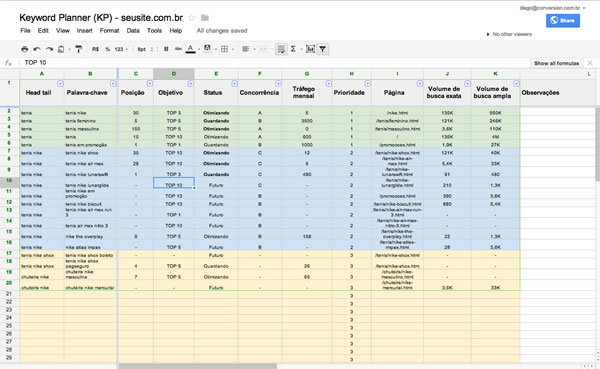Viewport: 600px width, 369px height.
Task: Close the formula bar with X
Action: point(590,63)
